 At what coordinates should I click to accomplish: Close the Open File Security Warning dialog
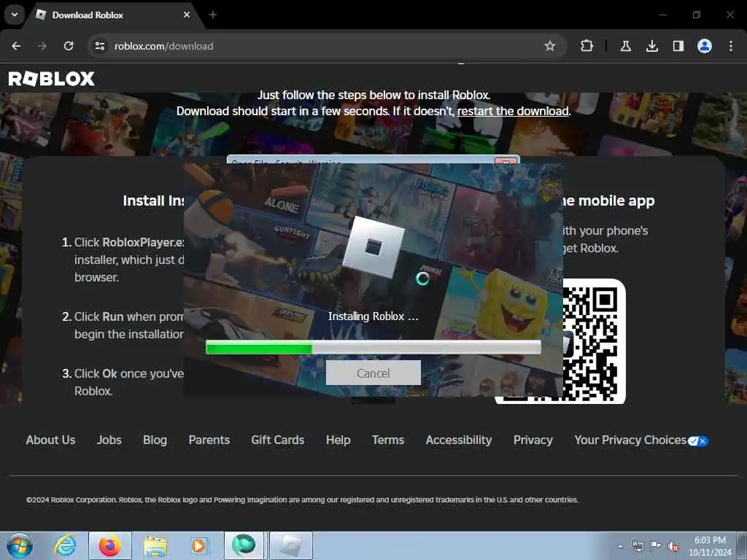click(x=506, y=161)
